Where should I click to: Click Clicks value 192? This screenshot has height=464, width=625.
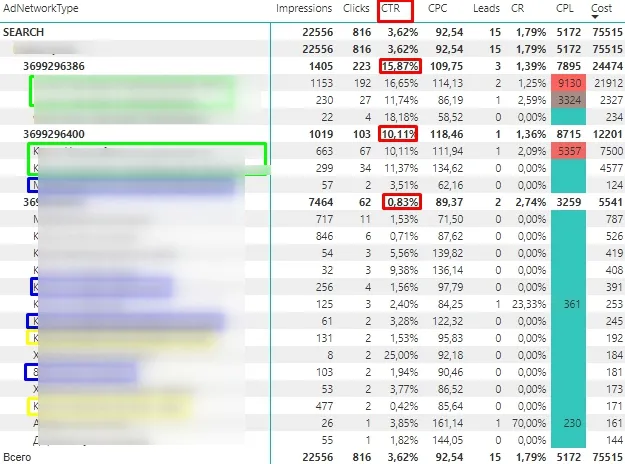[362, 83]
